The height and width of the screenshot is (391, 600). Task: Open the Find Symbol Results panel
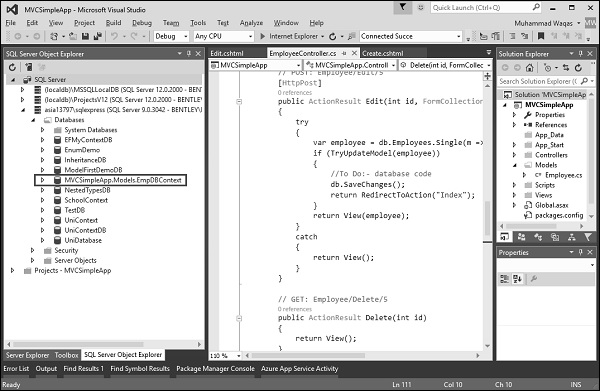click(x=140, y=369)
